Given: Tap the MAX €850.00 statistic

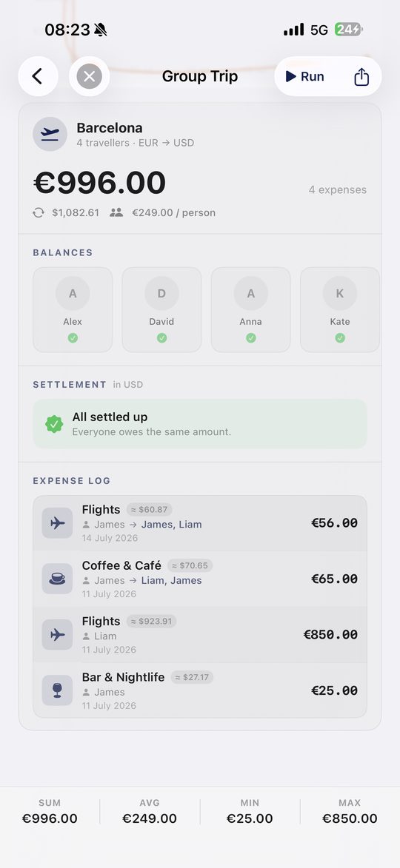Looking at the screenshot, I should point(350,812).
